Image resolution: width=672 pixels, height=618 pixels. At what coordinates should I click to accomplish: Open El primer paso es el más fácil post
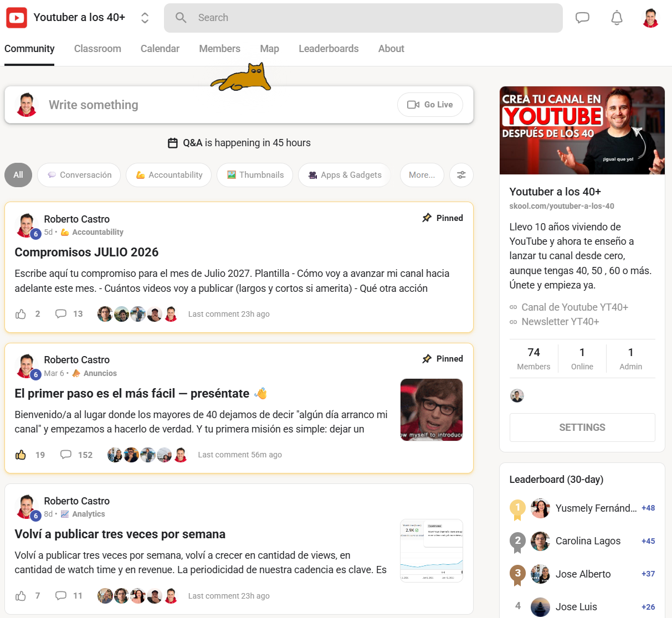point(141,394)
